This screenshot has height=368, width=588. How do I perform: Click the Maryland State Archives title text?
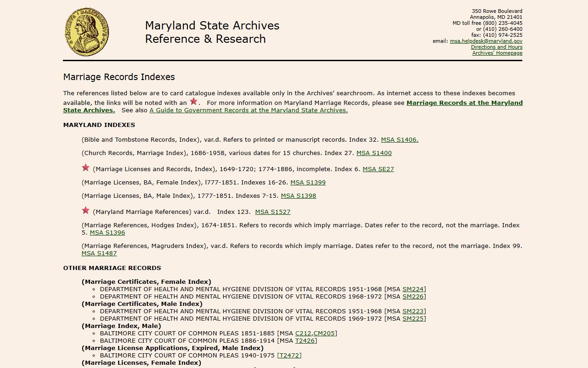(x=212, y=25)
